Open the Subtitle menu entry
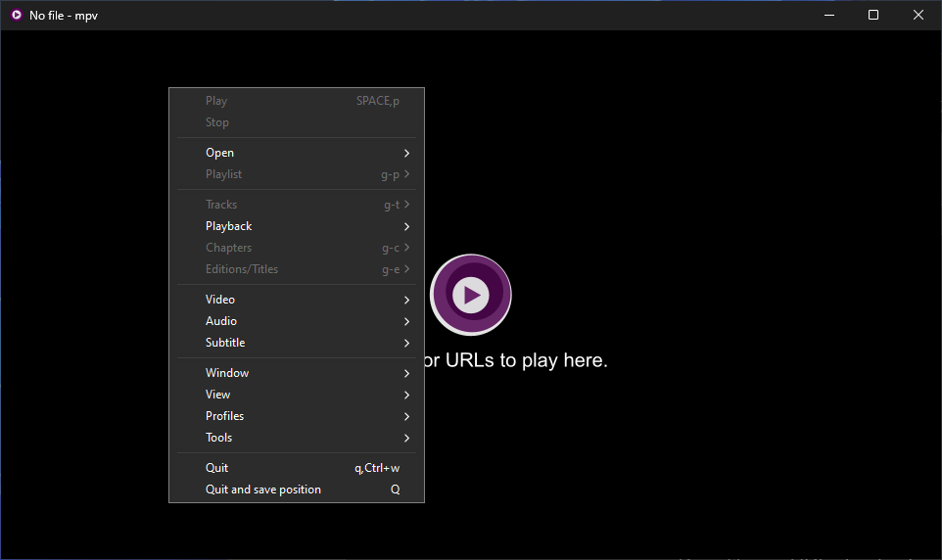942x560 pixels. (297, 343)
